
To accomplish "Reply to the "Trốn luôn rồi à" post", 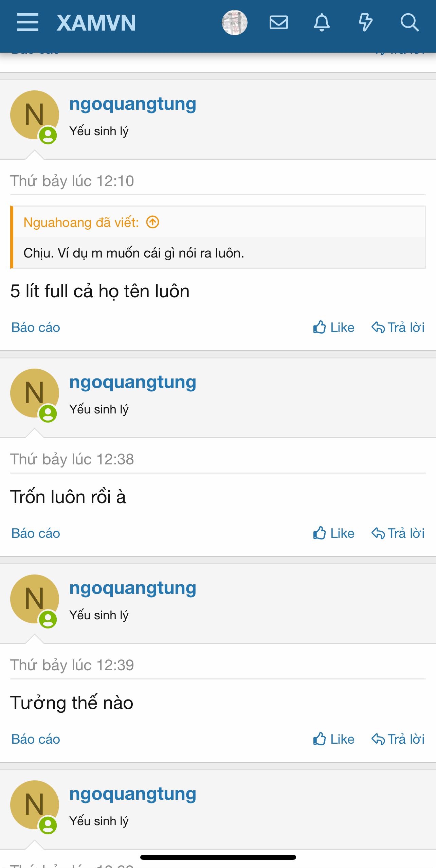I will point(398,533).
